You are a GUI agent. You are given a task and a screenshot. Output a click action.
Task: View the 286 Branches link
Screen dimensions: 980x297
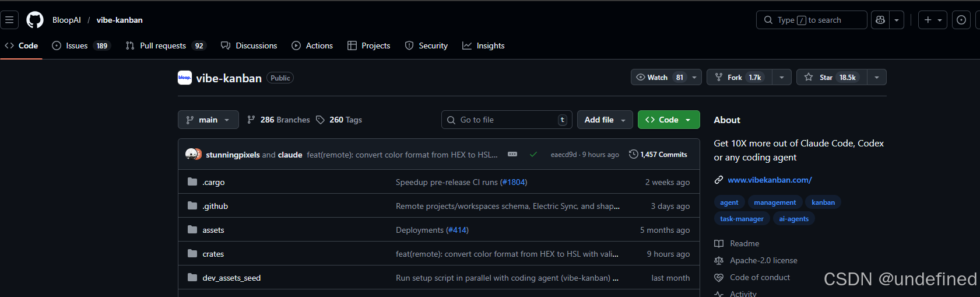[279, 120]
